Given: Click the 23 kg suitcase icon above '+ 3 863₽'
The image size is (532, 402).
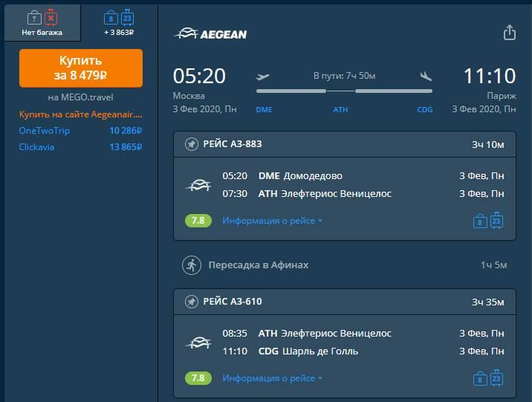Looking at the screenshot, I should pos(128,17).
